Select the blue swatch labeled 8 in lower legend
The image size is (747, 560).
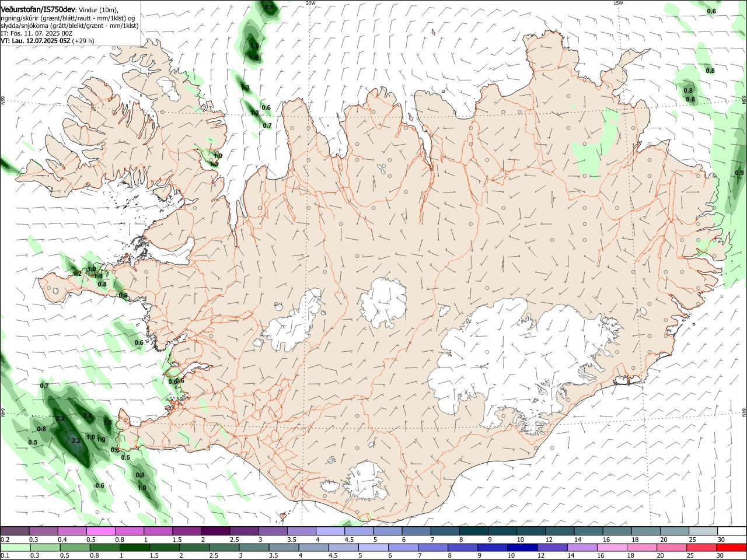tap(463, 548)
